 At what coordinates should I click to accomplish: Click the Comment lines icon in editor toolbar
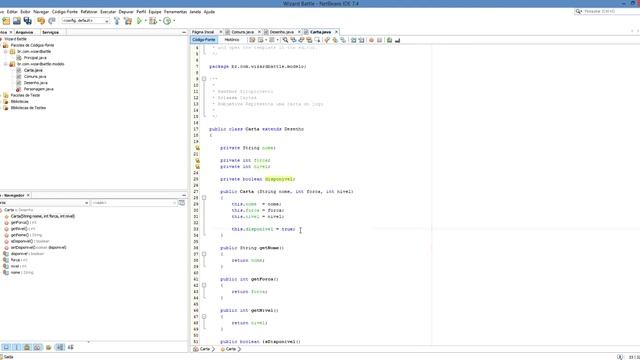click(389, 40)
